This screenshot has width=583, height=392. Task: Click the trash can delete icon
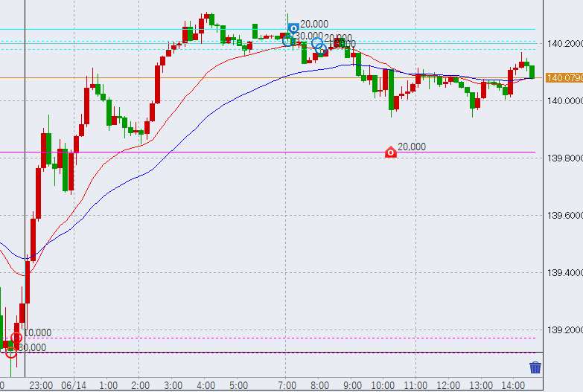tap(535, 367)
